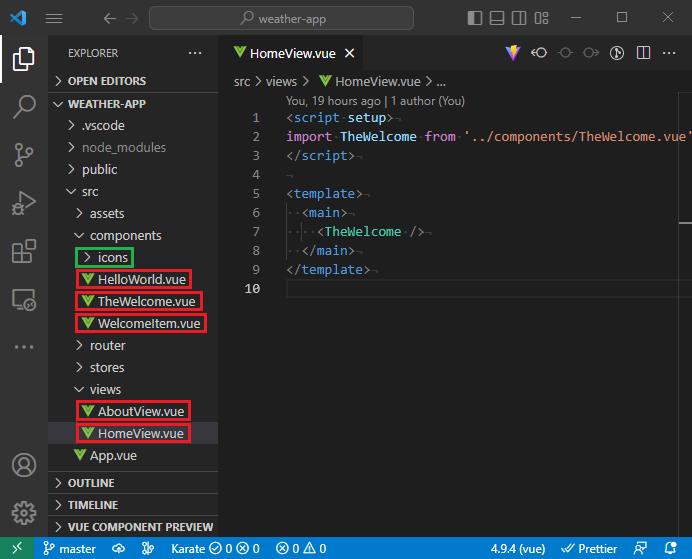Open editor More Actions menu

click(x=669, y=53)
